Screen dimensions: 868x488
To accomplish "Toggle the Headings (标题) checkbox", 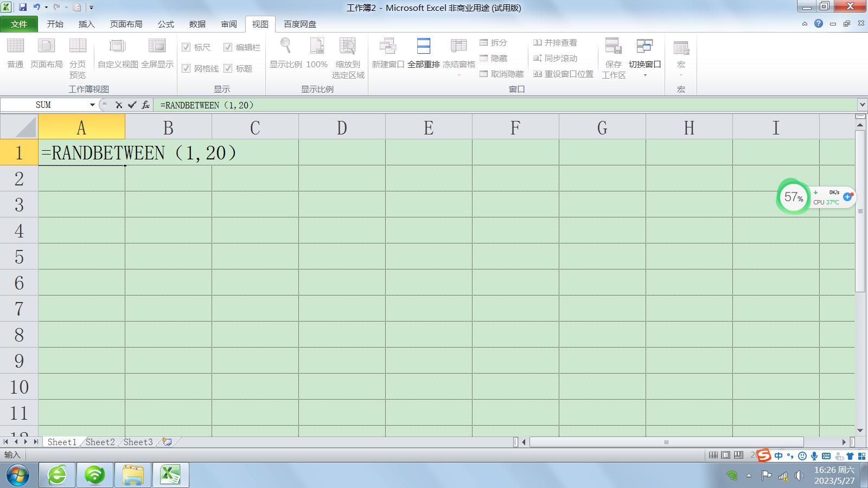I will (228, 68).
